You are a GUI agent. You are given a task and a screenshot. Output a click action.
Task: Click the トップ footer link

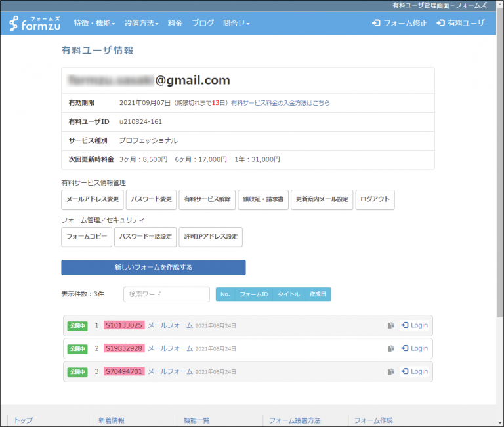pyautogui.click(x=23, y=420)
